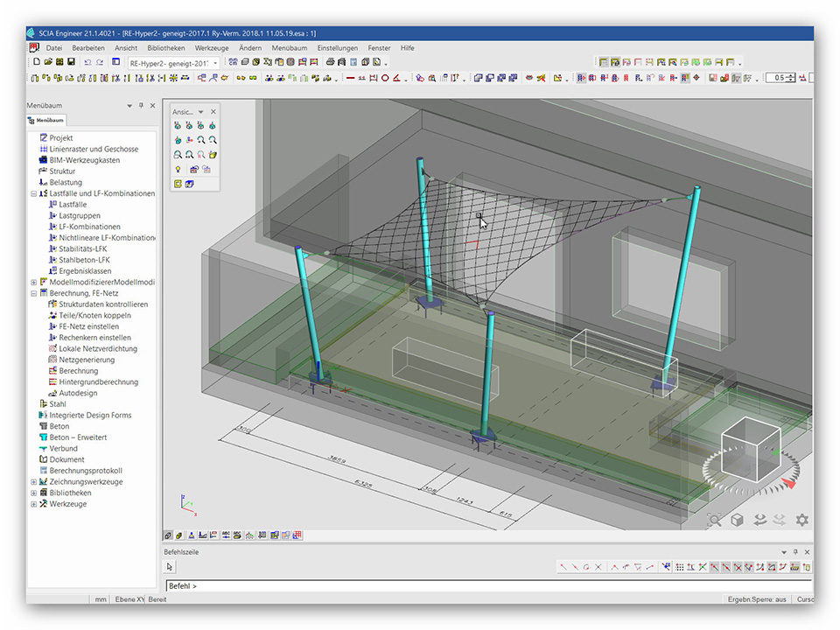Expand the Zeichnungswerkzeuge tree node
The image size is (840, 630).
tap(34, 482)
